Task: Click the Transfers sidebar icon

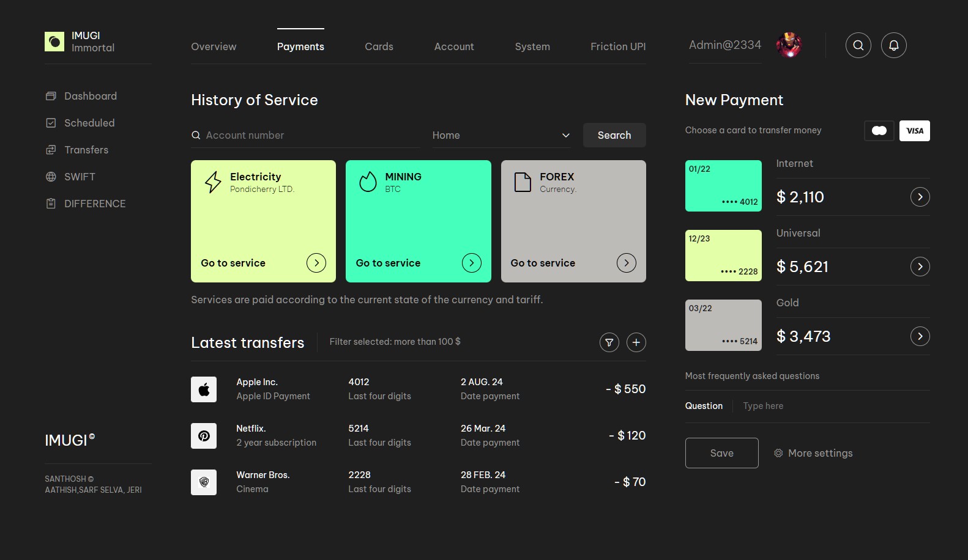Action: point(51,150)
